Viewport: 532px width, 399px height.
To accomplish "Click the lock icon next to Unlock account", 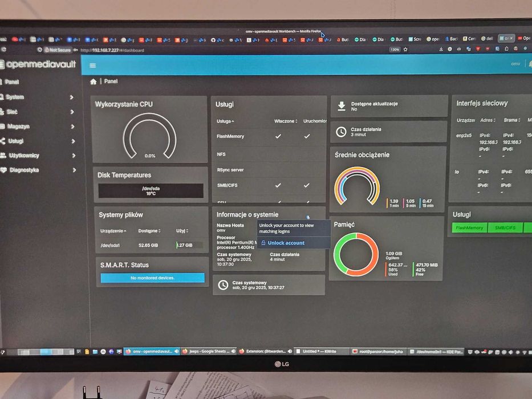I will click(x=263, y=243).
